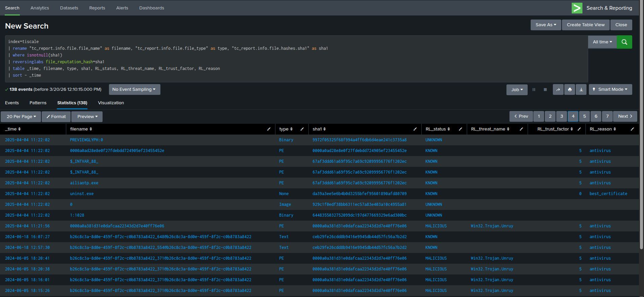Image resolution: width=644 pixels, height=297 pixels.
Task: Sort by the RL_reason column header
Action: [x=603, y=129]
